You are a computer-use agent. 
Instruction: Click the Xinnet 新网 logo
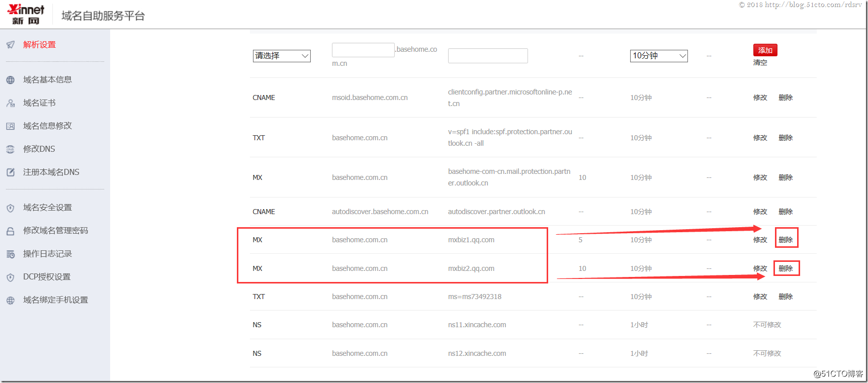(x=26, y=14)
